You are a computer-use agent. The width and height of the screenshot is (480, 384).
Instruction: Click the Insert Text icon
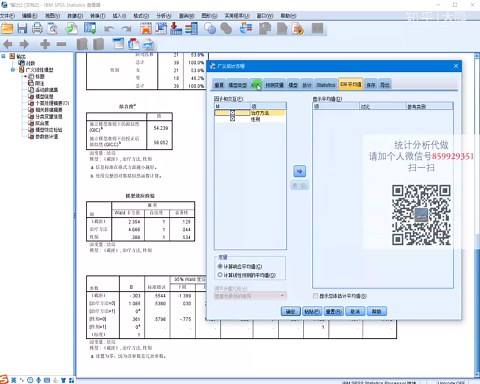(149, 44)
